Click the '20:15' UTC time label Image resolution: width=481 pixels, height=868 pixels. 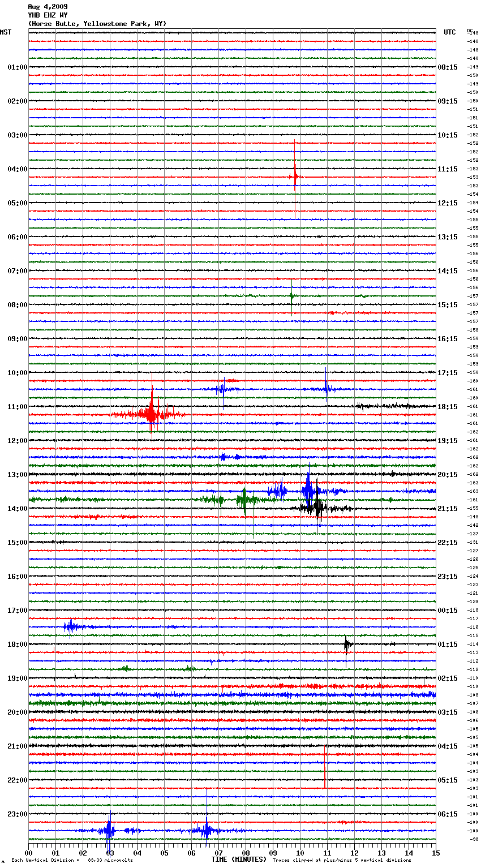[448, 475]
